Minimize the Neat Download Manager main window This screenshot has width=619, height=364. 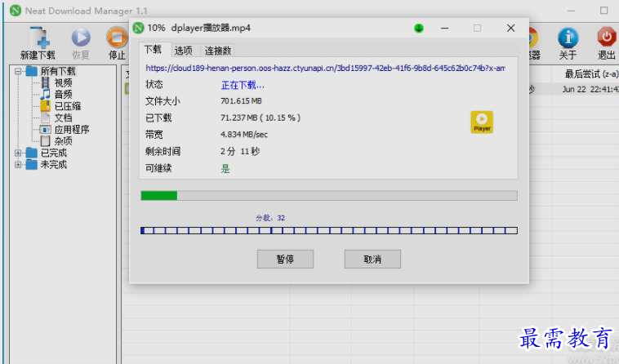pyautogui.click(x=572, y=11)
